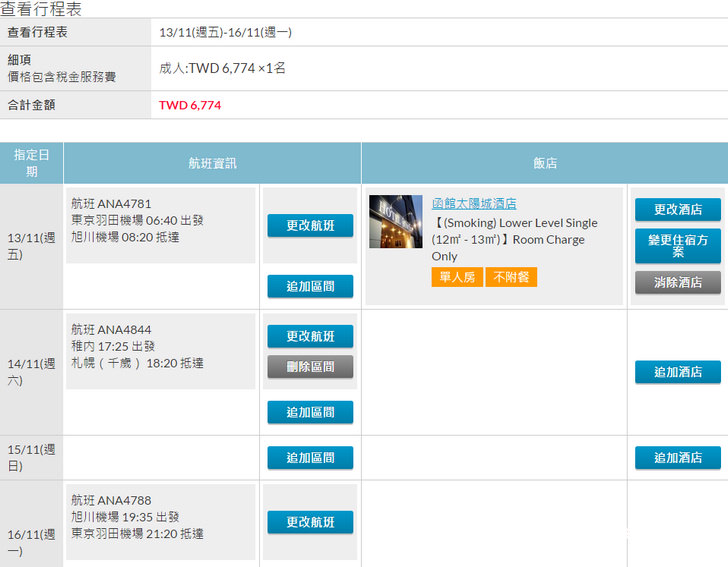Click 更改航班 for flight ANA4844
The width and height of the screenshot is (728, 567).
click(x=310, y=336)
